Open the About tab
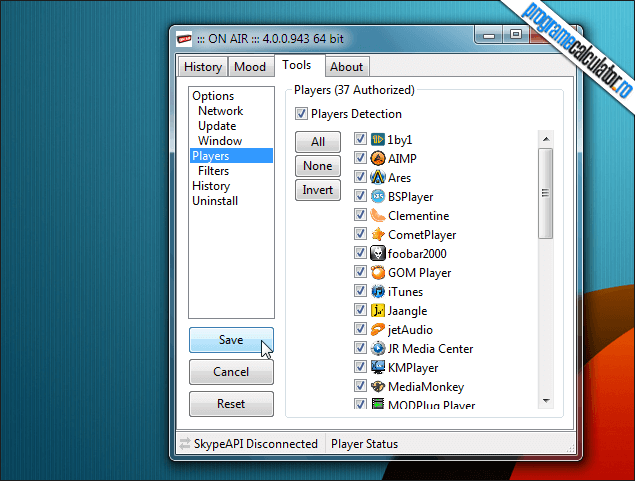The image size is (635, 481). (347, 67)
